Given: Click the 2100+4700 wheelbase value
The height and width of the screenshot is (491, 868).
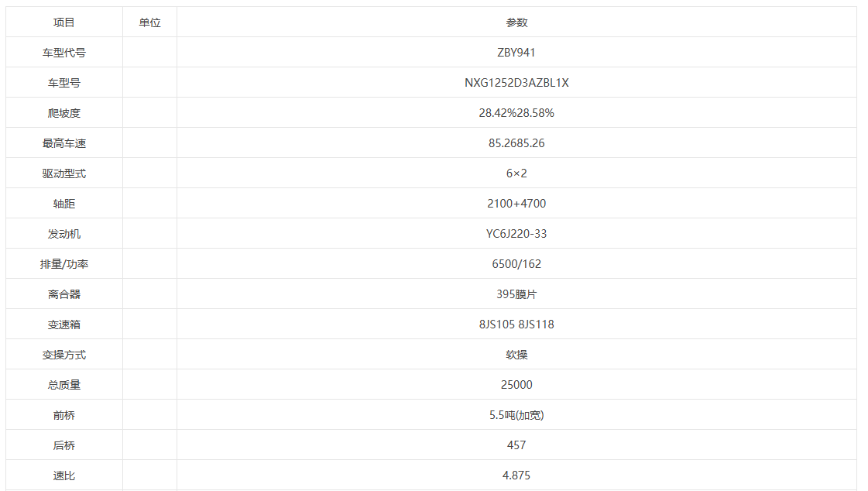Looking at the screenshot, I should point(516,204).
